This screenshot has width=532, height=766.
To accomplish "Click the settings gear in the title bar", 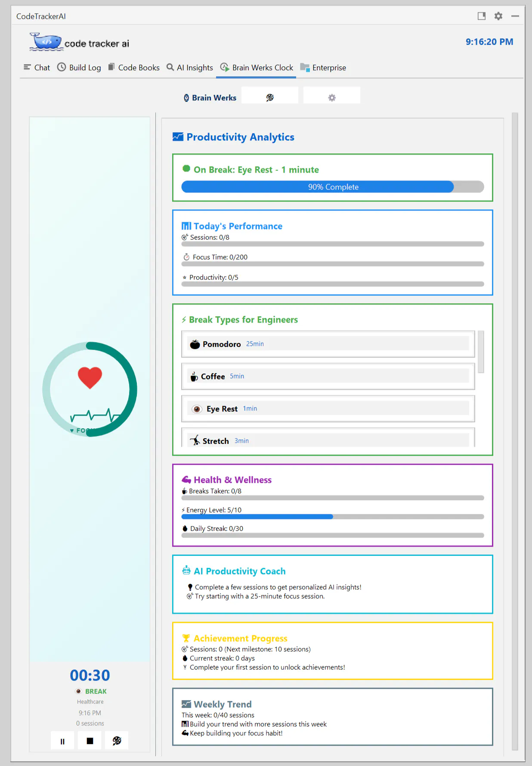I will (x=498, y=16).
